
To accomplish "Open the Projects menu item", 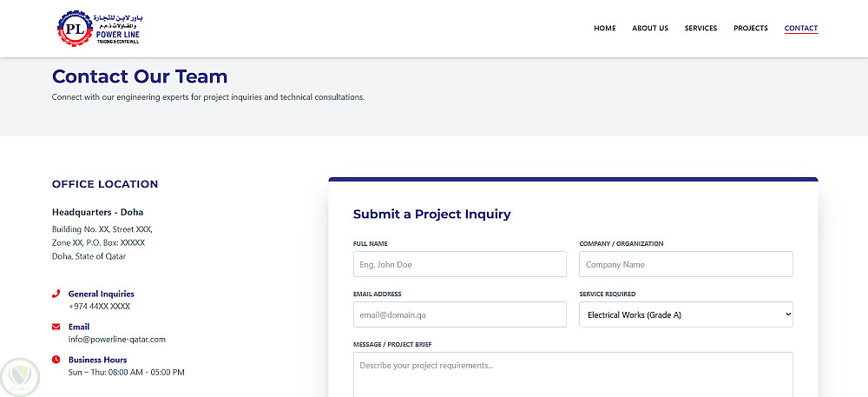I will [x=751, y=29].
